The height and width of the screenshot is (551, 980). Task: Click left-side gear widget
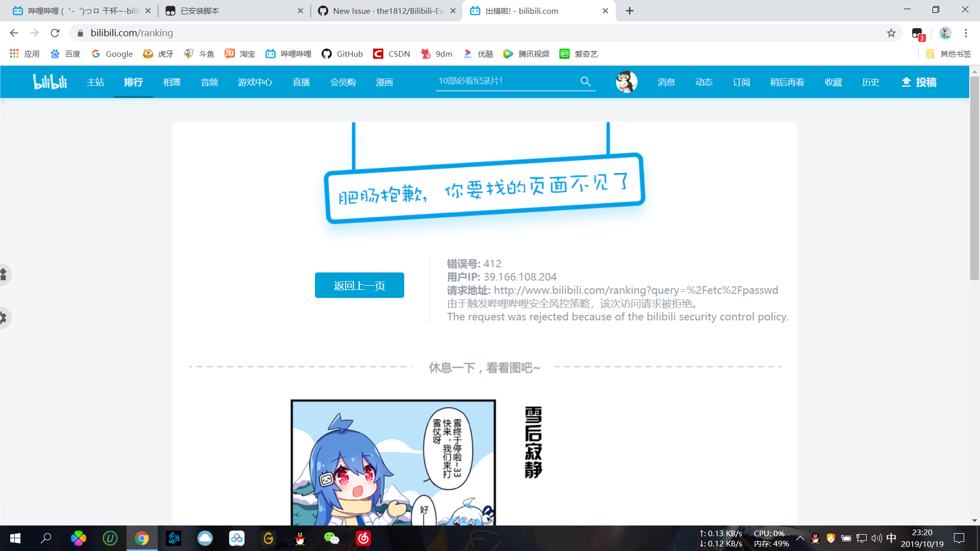[x=4, y=318]
